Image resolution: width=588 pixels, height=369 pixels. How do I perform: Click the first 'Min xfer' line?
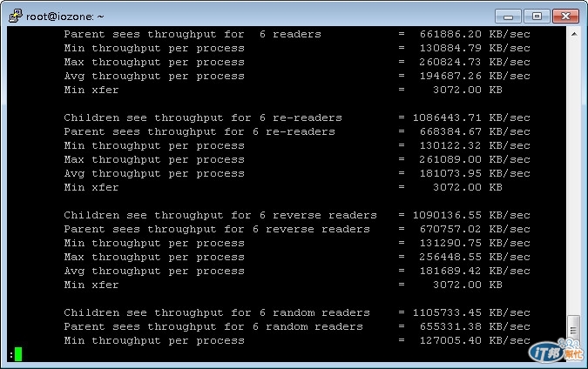91,90
